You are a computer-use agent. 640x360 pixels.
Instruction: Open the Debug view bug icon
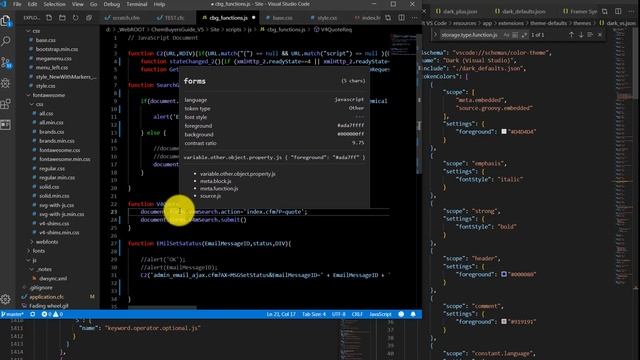point(6,83)
